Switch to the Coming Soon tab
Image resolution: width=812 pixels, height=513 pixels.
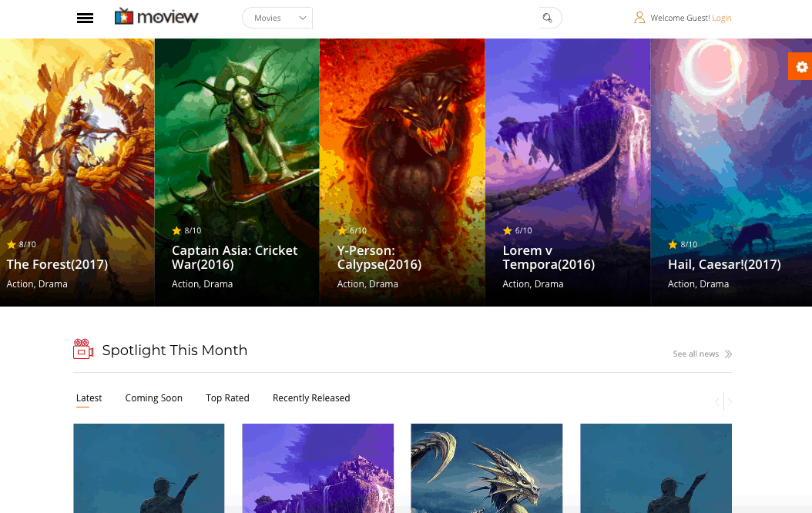tap(153, 398)
